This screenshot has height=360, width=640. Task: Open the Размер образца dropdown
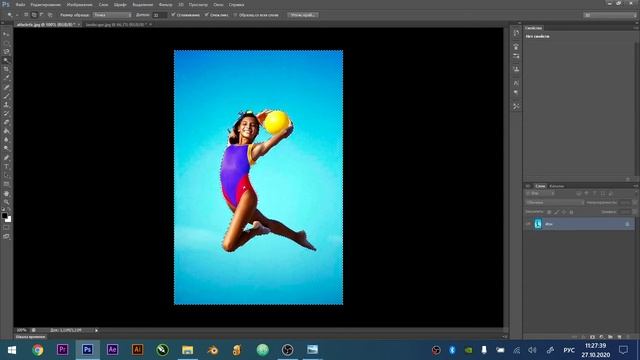coord(112,15)
